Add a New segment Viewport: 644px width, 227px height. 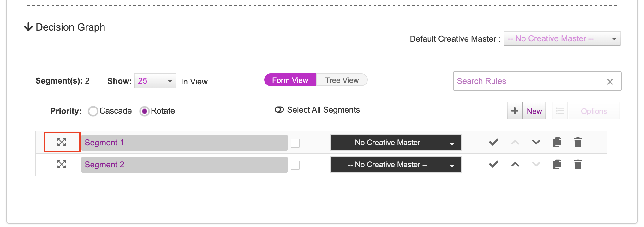point(527,111)
